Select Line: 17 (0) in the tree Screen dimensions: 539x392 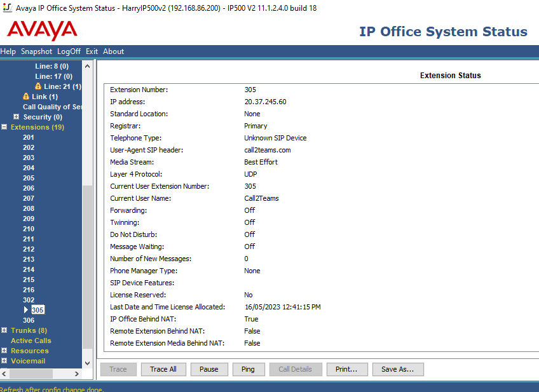point(53,76)
